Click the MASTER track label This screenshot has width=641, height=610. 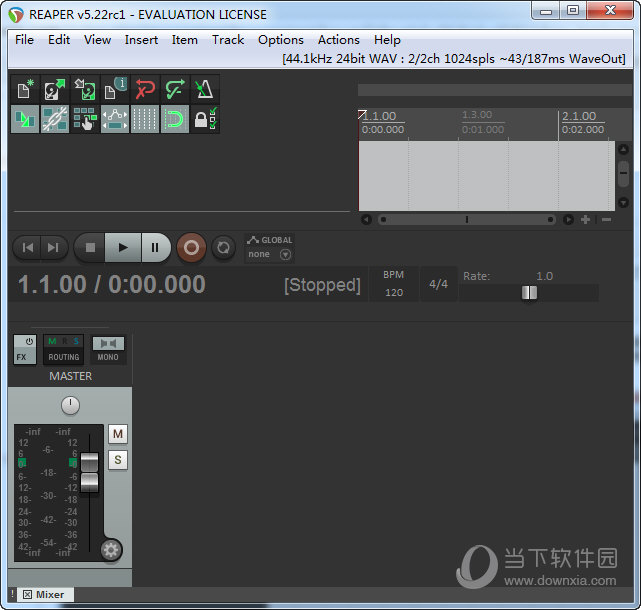coord(70,376)
